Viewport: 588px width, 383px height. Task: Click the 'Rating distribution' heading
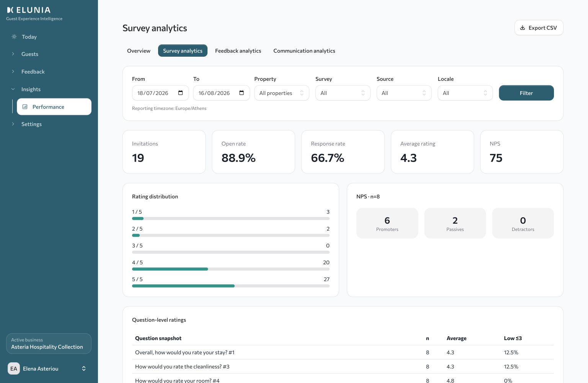coord(155,196)
